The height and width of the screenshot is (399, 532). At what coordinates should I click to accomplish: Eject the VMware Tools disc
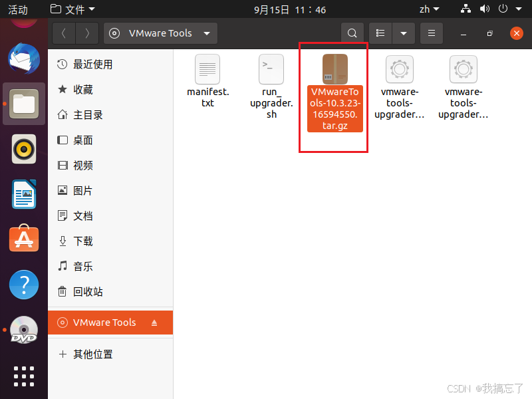click(154, 323)
